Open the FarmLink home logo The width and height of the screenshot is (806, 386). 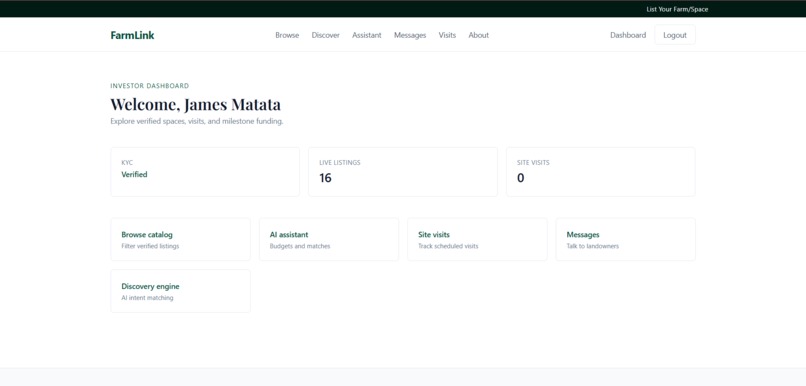click(132, 35)
